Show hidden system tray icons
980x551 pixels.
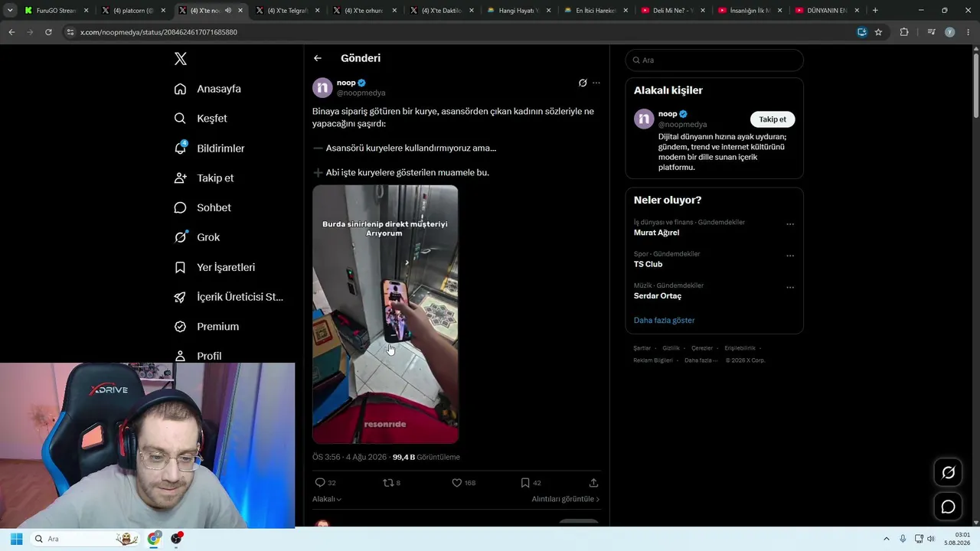pos(887,539)
